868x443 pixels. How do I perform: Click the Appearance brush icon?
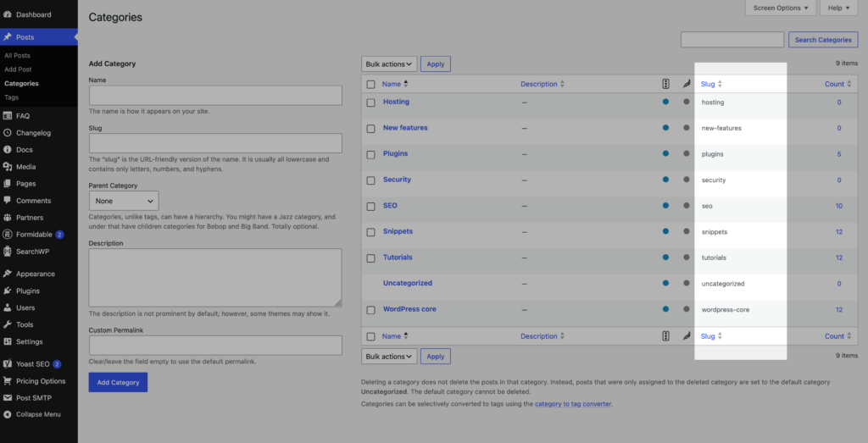8,274
